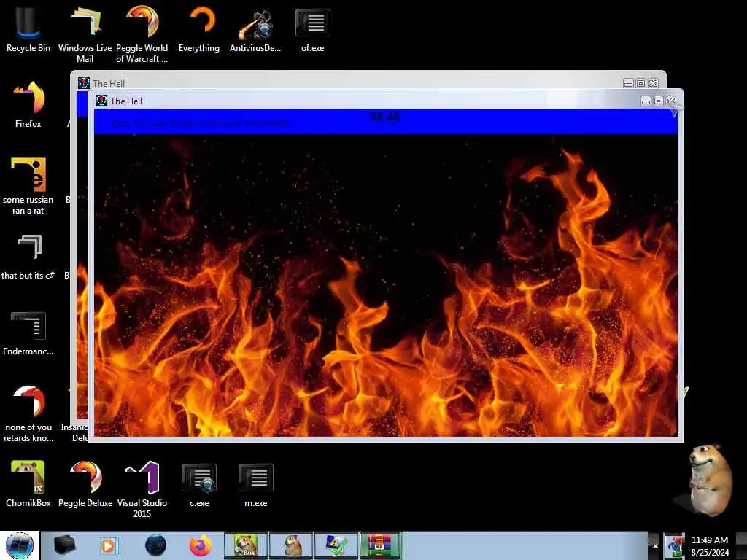The width and height of the screenshot is (747, 560).
Task: Click the front The Hell window's title icon
Action: pyautogui.click(x=101, y=101)
